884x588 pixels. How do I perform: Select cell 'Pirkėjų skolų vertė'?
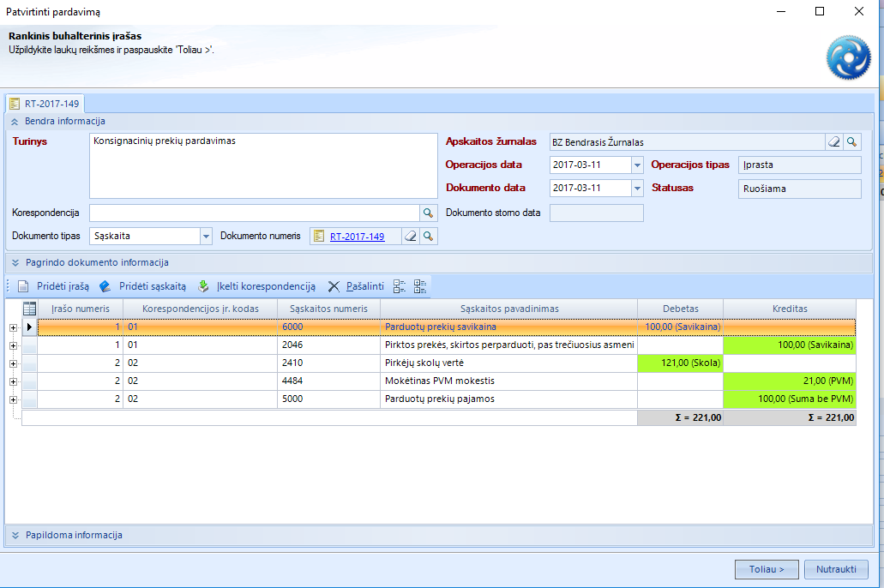509,363
